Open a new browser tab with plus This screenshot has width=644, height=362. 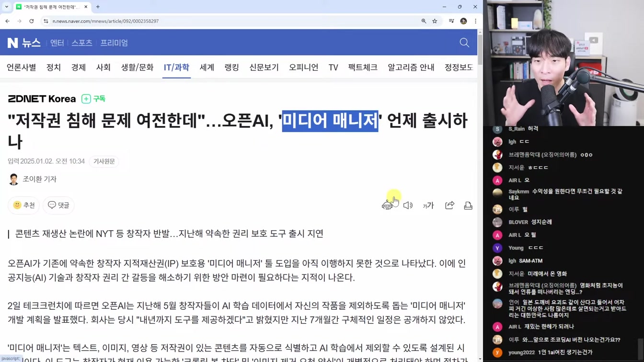(98, 7)
